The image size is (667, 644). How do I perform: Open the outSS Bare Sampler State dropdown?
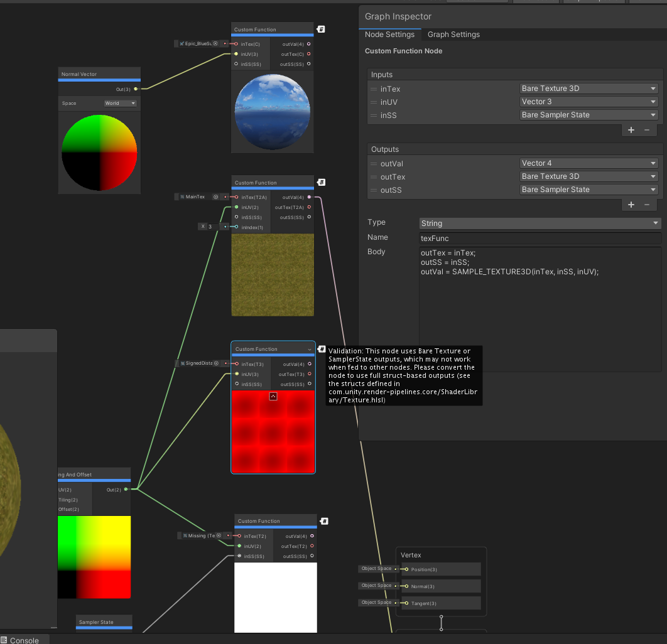tap(588, 190)
